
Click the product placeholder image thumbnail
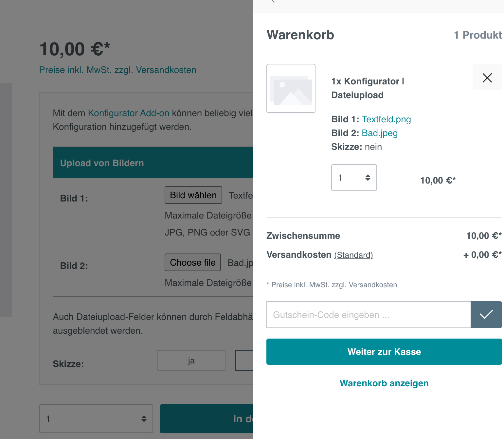point(291,88)
